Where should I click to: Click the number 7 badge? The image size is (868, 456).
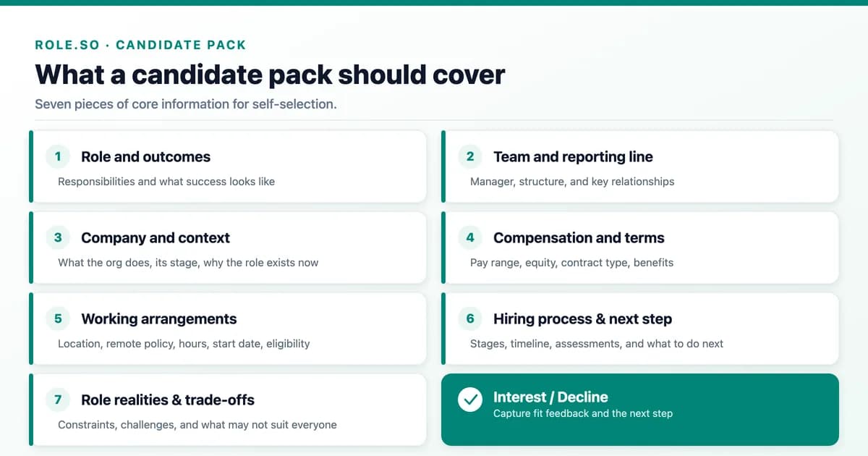[58, 400]
